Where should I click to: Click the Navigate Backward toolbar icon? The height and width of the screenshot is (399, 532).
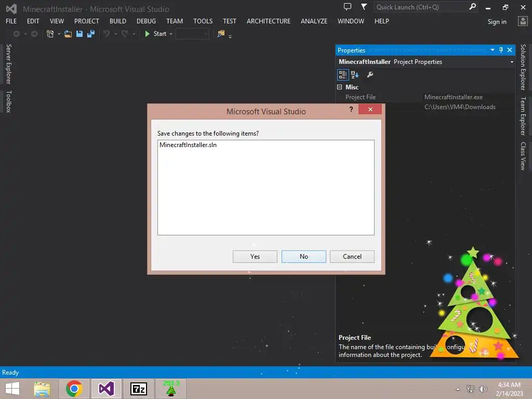(x=16, y=34)
